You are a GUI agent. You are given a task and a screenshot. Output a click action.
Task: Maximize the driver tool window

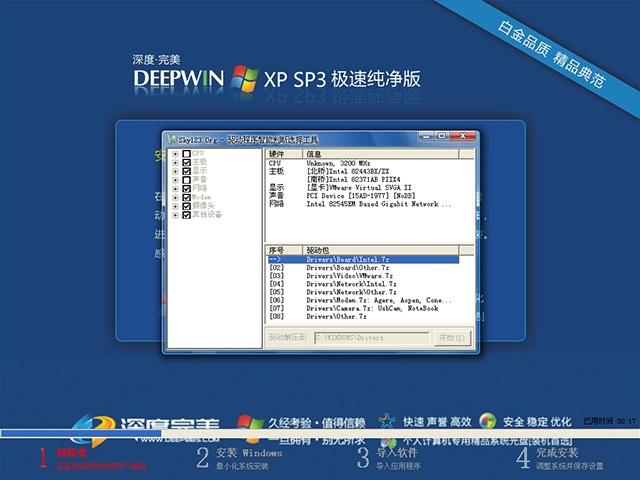(442, 136)
